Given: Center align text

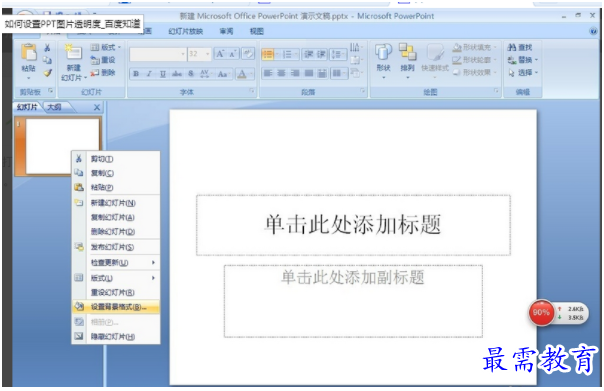Looking at the screenshot, I should click(282, 73).
